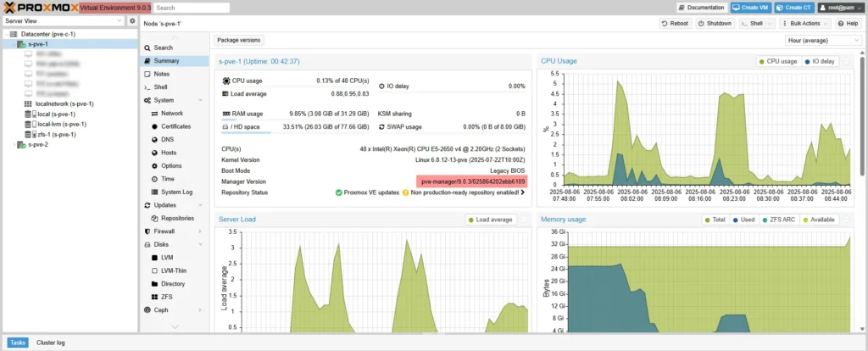Toggle CPU usage series in chart legend
Screen dimensions: 868x351
777,61
